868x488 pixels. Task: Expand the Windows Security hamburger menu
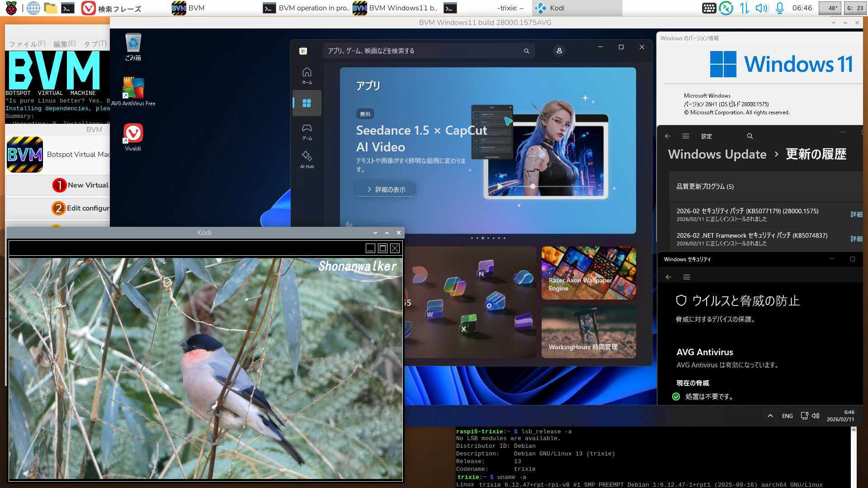coord(686,277)
